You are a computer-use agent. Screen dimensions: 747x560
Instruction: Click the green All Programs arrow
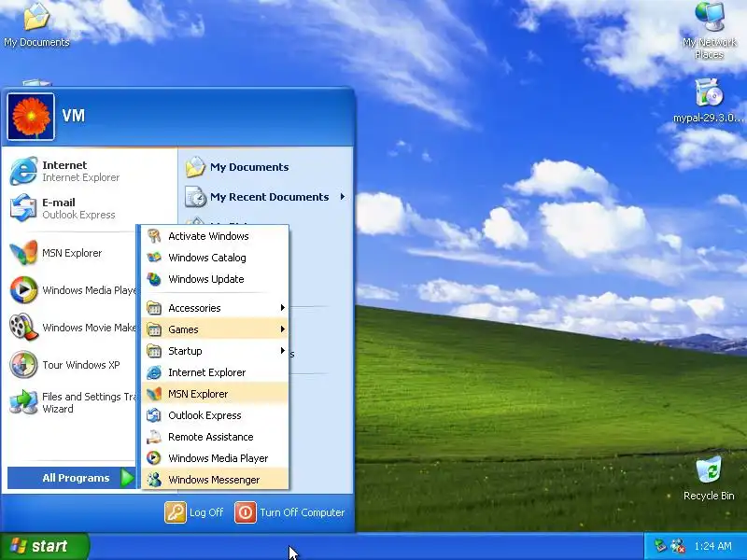point(127,478)
